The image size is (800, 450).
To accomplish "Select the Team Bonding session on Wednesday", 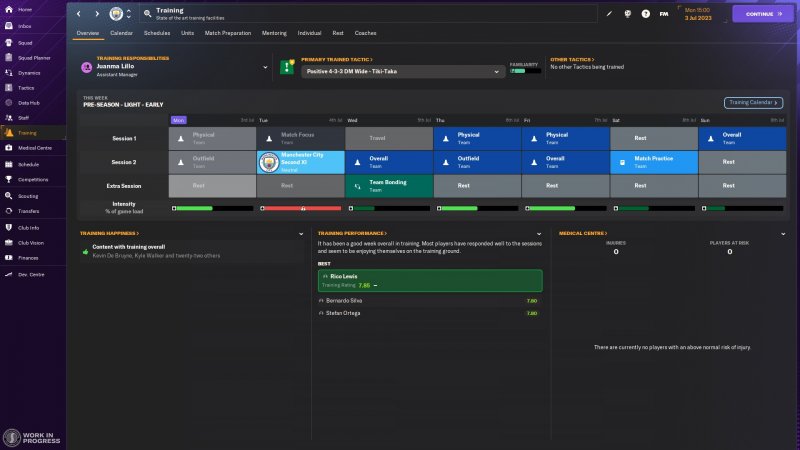I will (388, 185).
